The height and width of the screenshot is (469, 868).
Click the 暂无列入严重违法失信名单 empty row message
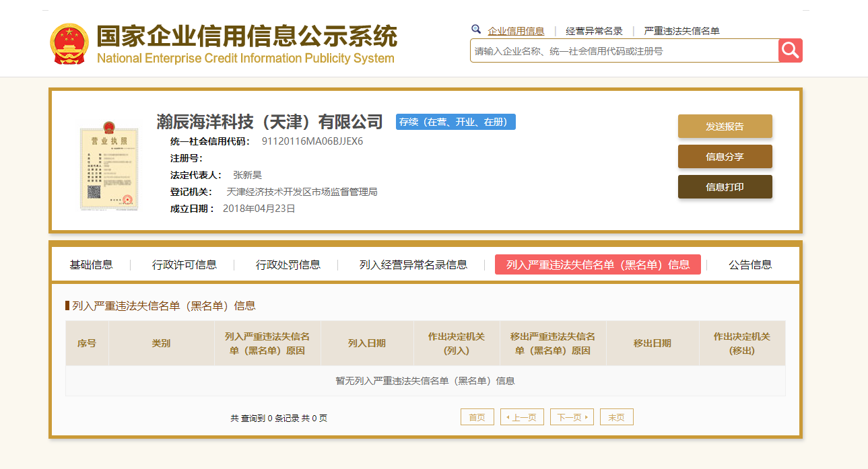pos(425,381)
